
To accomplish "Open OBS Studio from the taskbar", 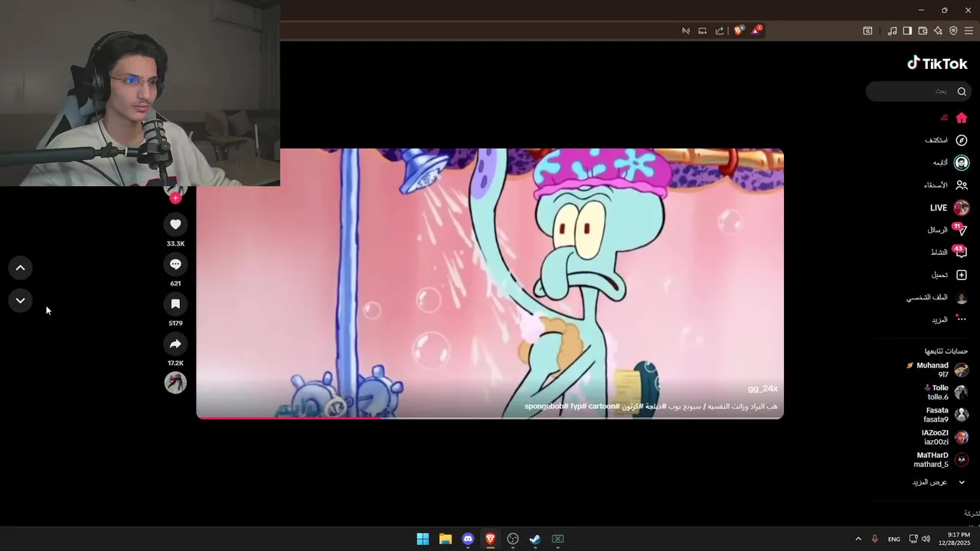I will pyautogui.click(x=513, y=539).
